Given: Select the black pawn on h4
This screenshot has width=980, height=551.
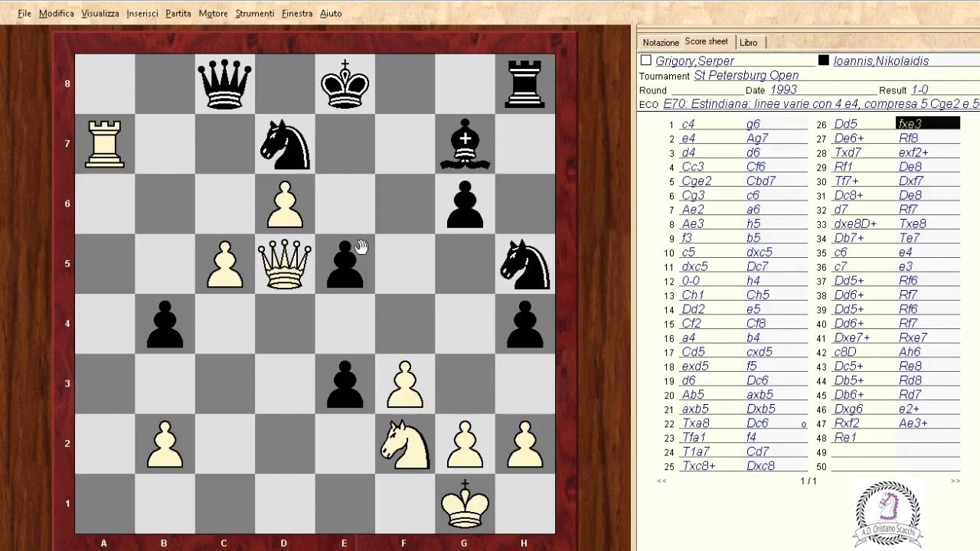Looking at the screenshot, I should point(524,324).
